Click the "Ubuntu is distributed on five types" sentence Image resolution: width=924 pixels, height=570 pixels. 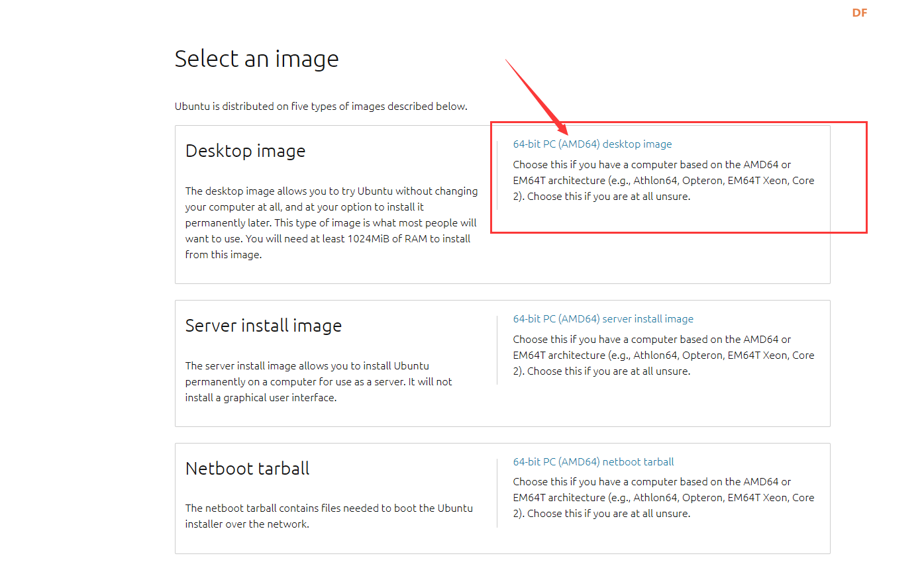pos(321,107)
